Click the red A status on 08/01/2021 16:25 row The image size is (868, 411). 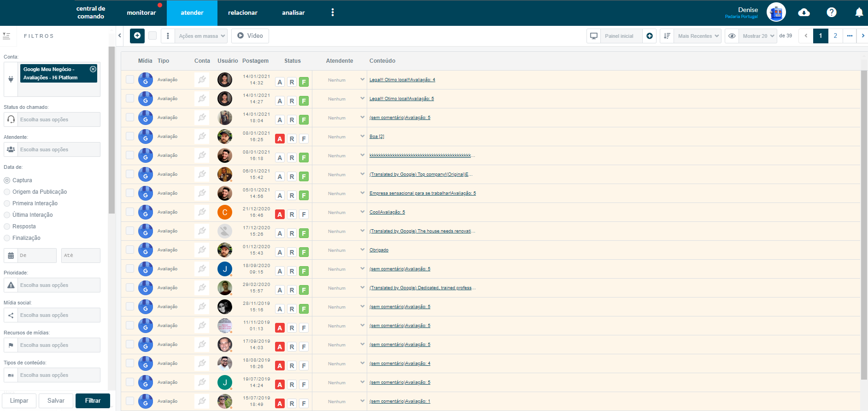[x=280, y=139]
